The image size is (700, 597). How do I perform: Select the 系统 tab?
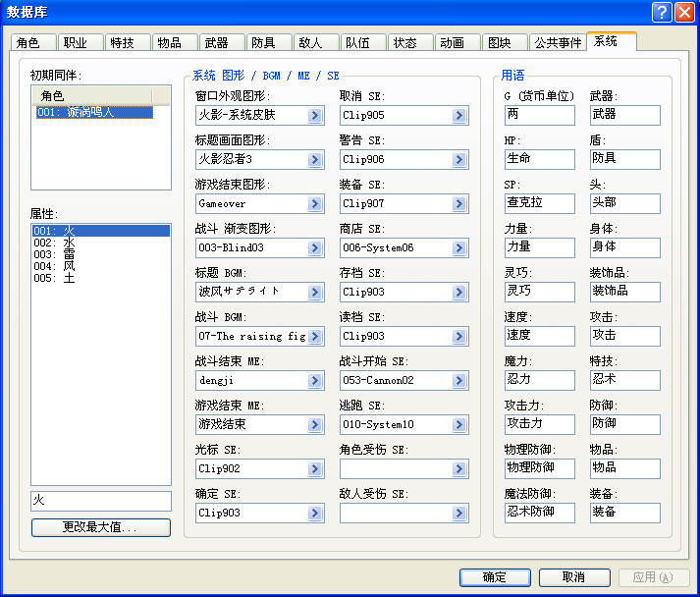pyautogui.click(x=612, y=41)
